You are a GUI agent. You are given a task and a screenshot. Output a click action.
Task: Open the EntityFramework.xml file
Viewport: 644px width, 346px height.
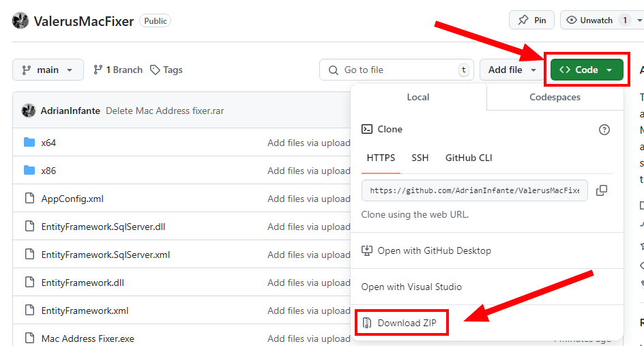(x=85, y=311)
